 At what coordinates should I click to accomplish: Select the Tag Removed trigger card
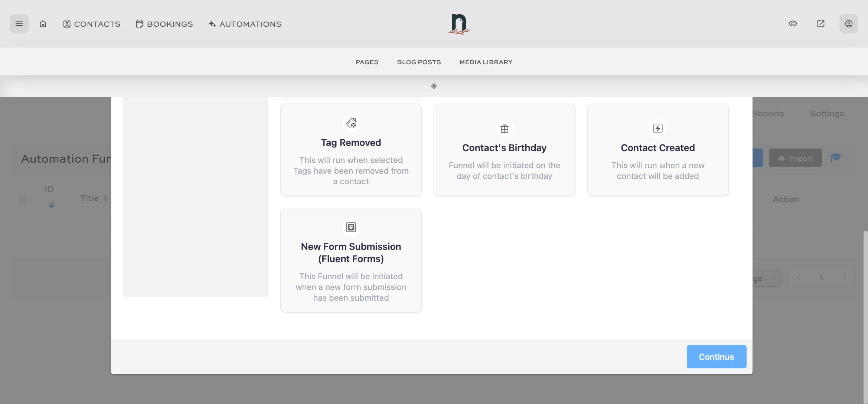351,150
